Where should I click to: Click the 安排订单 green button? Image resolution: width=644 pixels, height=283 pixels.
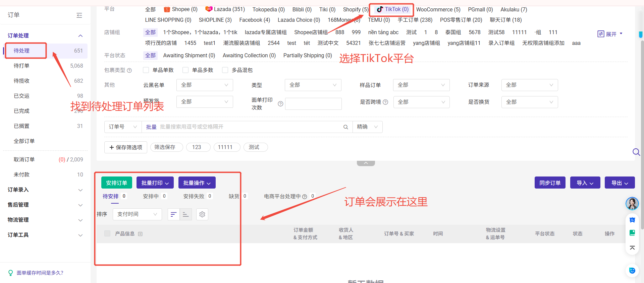(116, 183)
